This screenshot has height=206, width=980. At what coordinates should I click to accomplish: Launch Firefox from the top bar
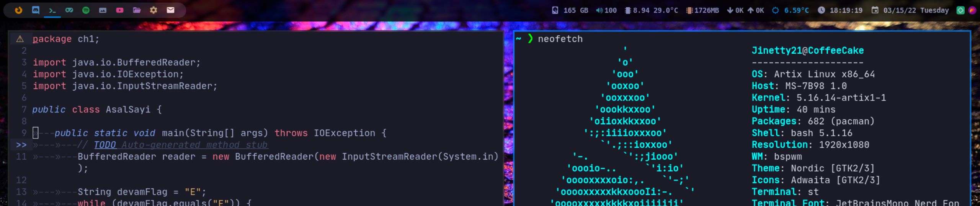click(x=18, y=10)
